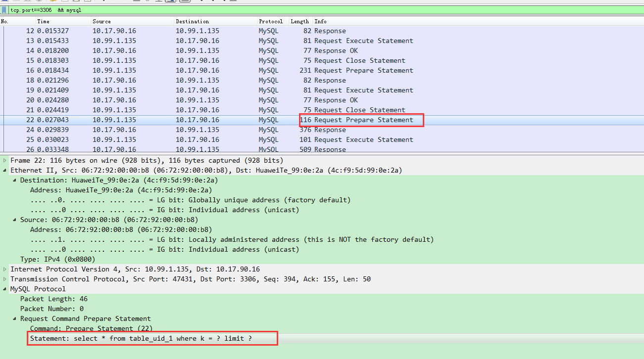The height and width of the screenshot is (359, 644).
Task: Select packet 18 at time 0.021296
Action: tap(322, 80)
